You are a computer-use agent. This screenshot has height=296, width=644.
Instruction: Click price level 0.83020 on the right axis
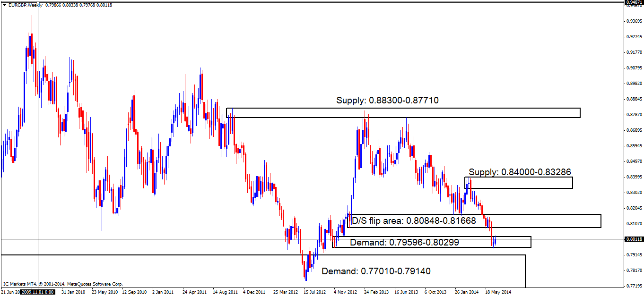click(633, 193)
